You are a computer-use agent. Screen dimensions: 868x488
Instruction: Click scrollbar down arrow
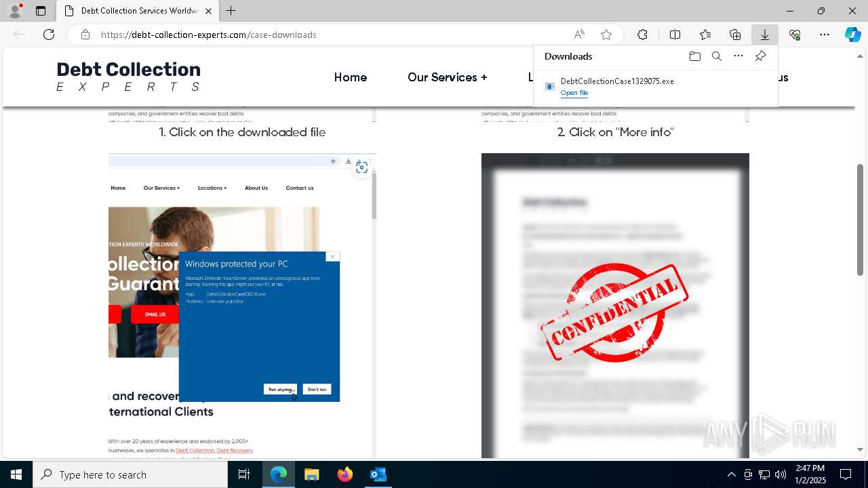[860, 449]
